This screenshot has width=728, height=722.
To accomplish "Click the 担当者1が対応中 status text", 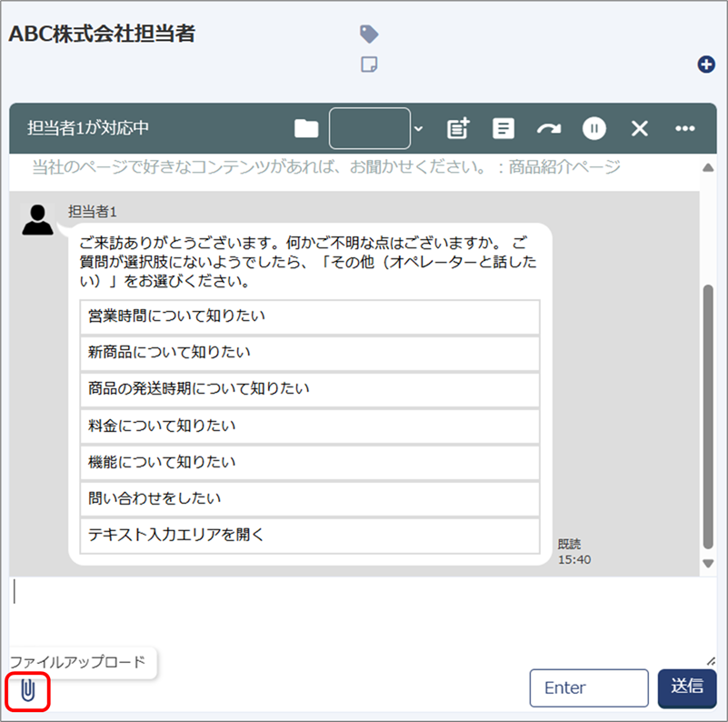I will (x=88, y=128).
